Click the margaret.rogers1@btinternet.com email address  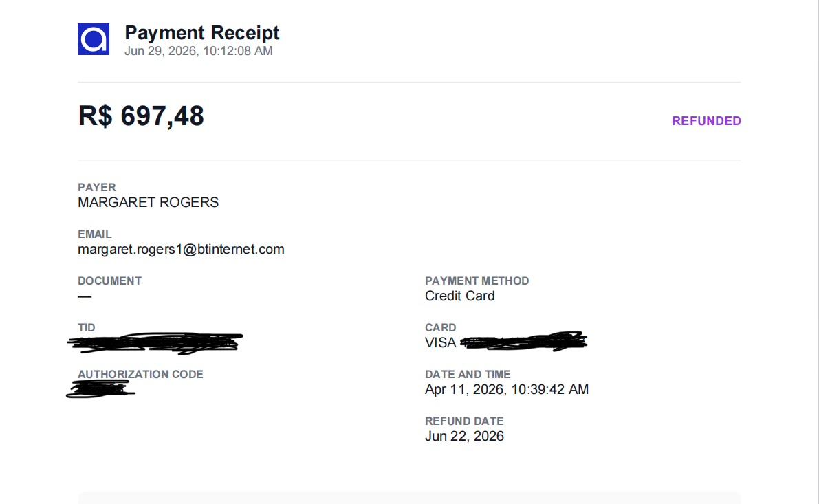[182, 250]
